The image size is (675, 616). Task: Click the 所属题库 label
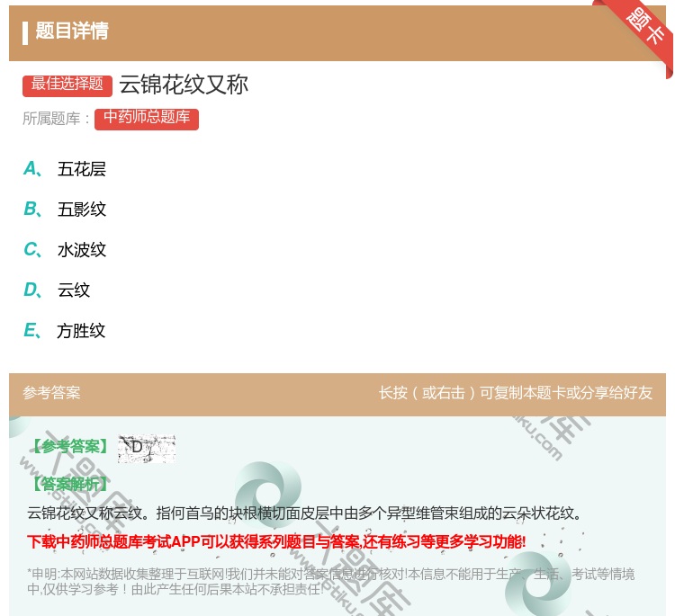pos(57,119)
